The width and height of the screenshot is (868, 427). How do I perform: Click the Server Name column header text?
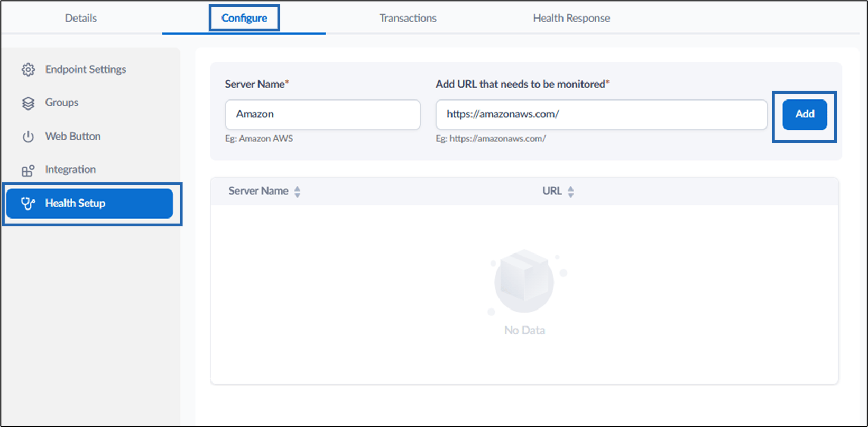click(258, 191)
